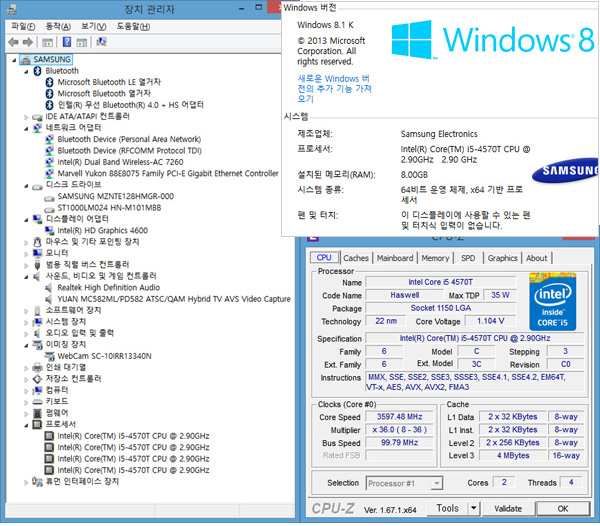The image size is (600, 526).
Task: Click the Samsung logo in System window
Action: (566, 170)
